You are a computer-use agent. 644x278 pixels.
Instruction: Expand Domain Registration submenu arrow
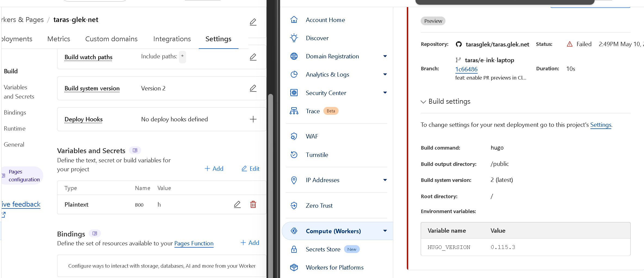385,56
